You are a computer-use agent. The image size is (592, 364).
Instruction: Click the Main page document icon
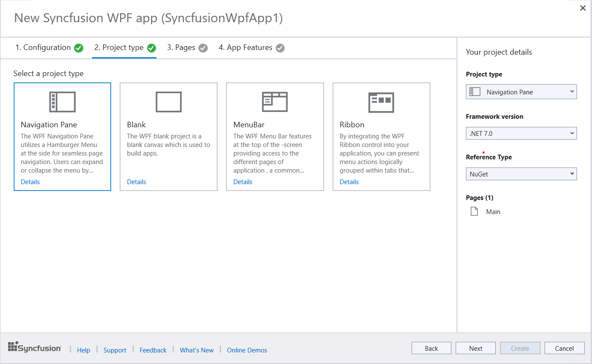[x=474, y=211]
